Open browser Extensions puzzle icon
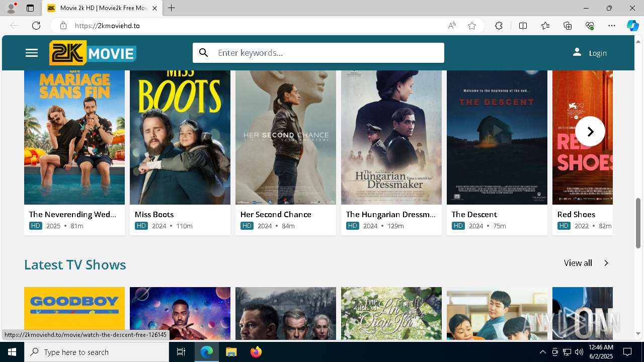Image resolution: width=644 pixels, height=362 pixels. (499, 26)
